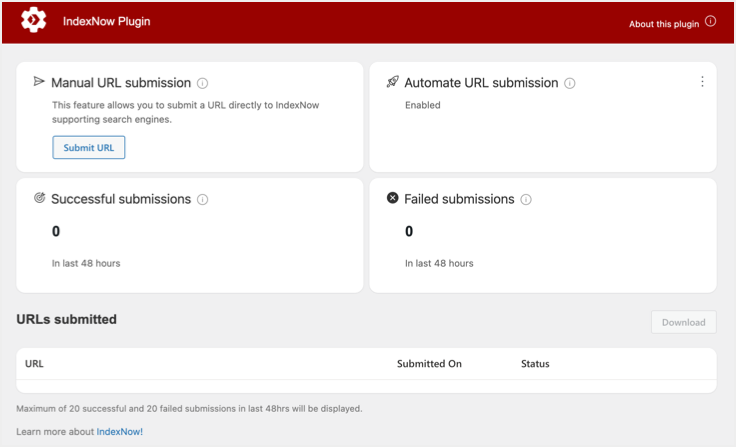736x447 pixels.
Task: Follow the IndexNow! learn more link
Action: pos(120,431)
